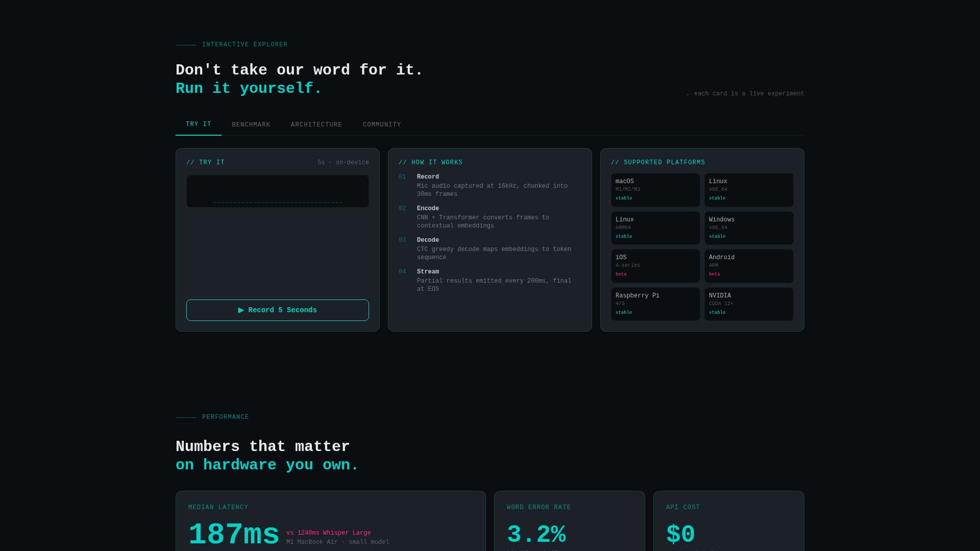Click 'Partial results emitted every 200ms' description
The image size is (980, 551).
(494, 285)
